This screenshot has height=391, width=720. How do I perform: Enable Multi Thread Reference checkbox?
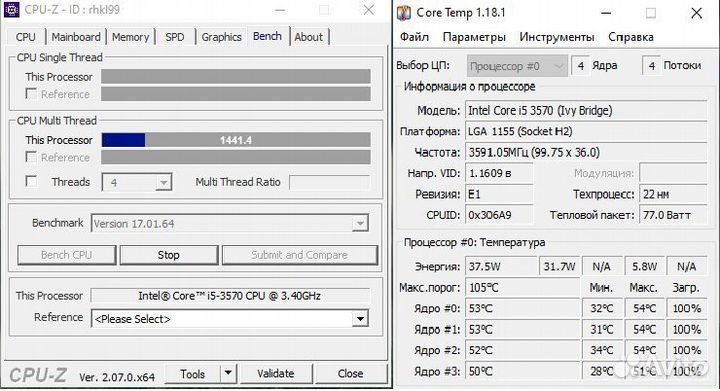point(31,157)
